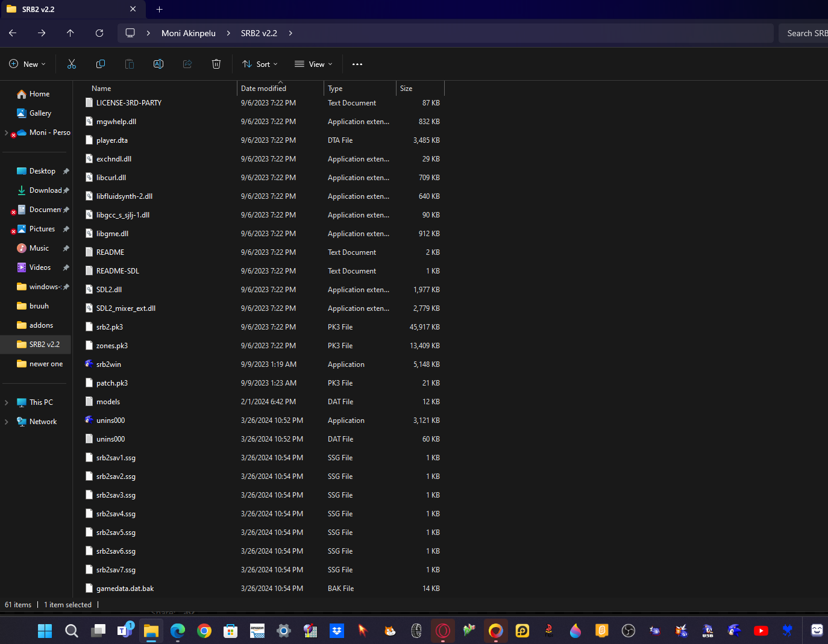Select the srb2.pk3 file
Image resolution: width=828 pixels, height=644 pixels.
tap(264, 327)
